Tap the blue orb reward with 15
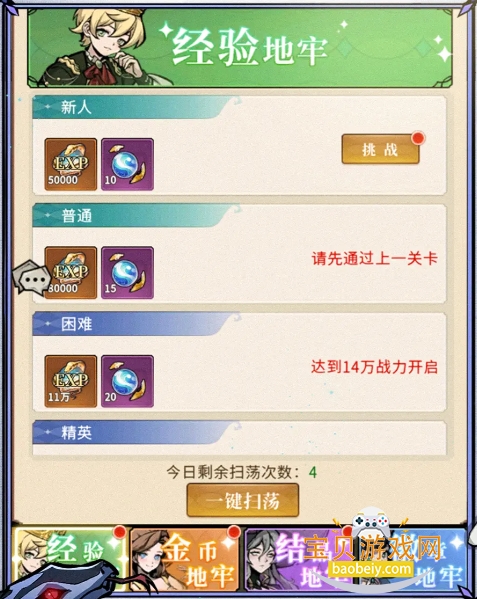Viewport: 477px width, 599px height. click(128, 273)
